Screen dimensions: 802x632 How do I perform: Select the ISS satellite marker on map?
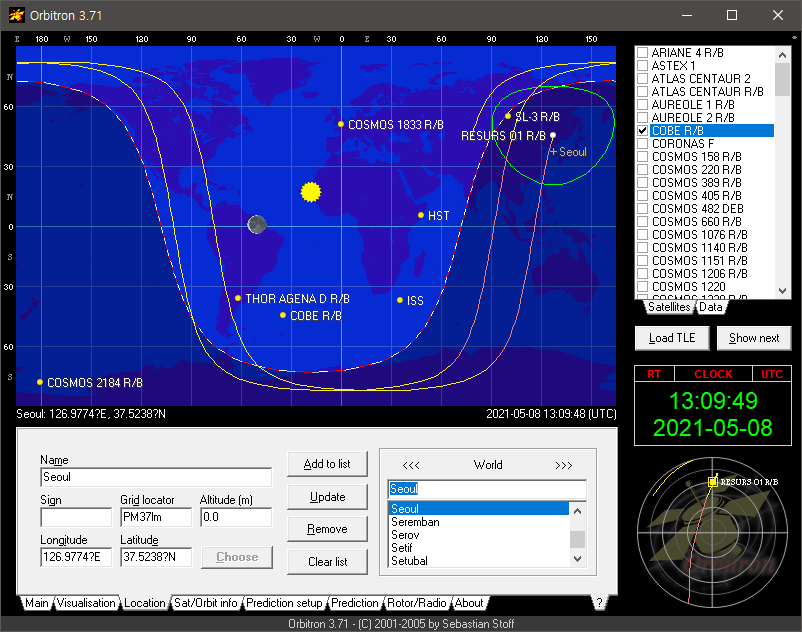400,300
